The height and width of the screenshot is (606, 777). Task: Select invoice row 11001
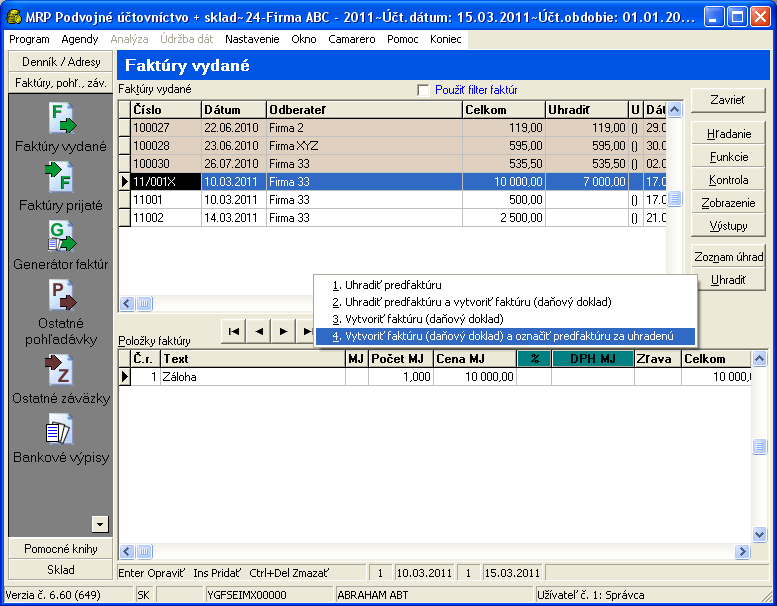click(x=392, y=200)
